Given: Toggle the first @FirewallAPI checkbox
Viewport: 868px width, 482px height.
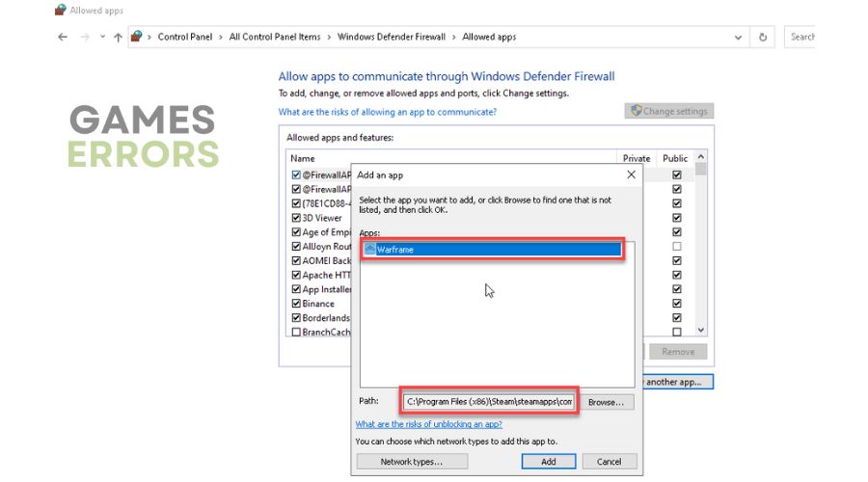Looking at the screenshot, I should [x=296, y=174].
